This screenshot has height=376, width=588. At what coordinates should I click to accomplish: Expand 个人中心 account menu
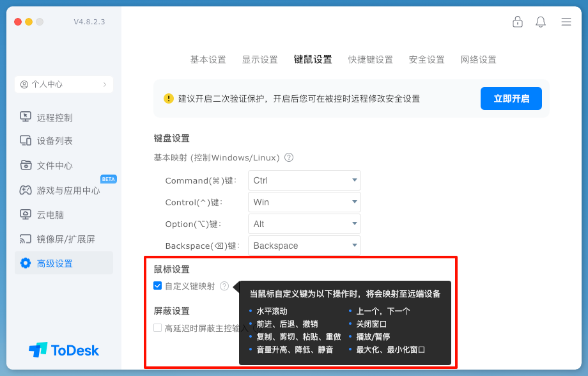coord(64,84)
